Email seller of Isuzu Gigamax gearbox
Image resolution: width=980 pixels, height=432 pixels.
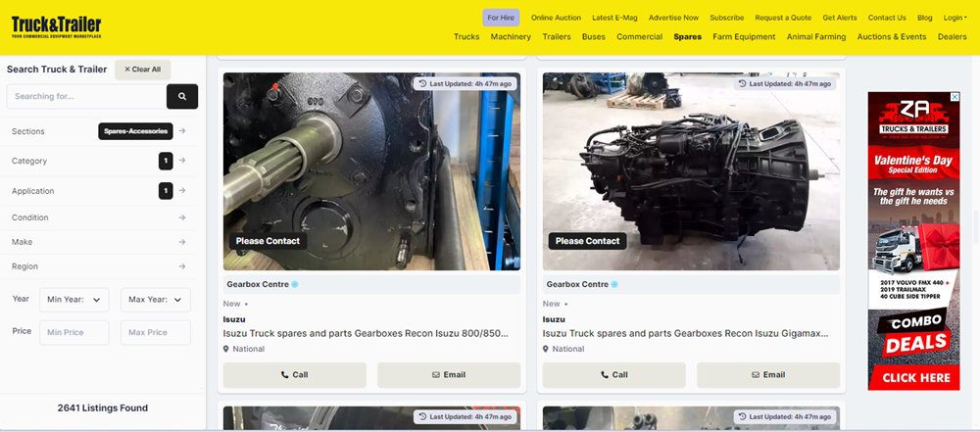click(x=768, y=375)
